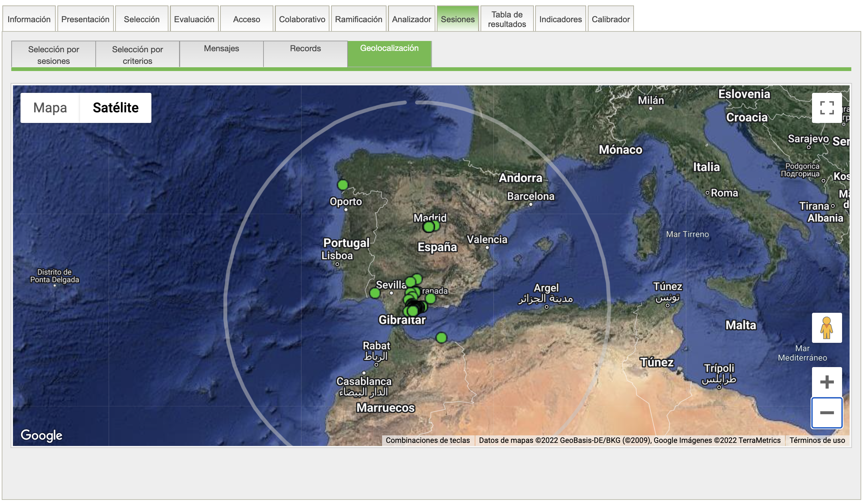Image resolution: width=866 pixels, height=504 pixels.
Task: Click the green marker near Oporto
Action: point(343,185)
